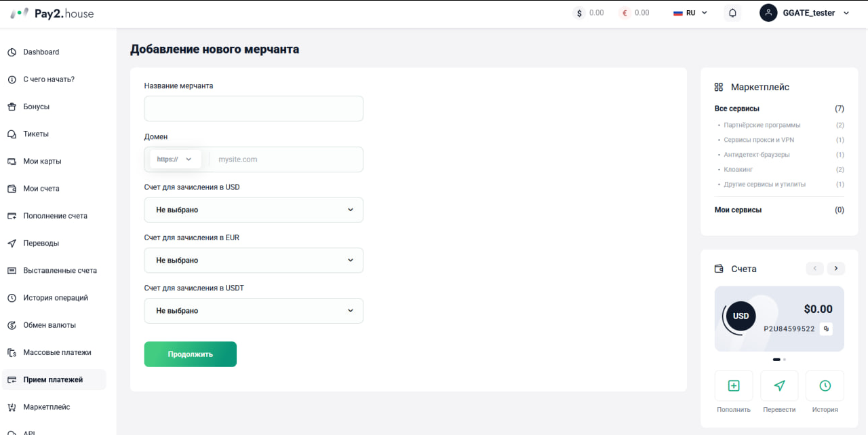Click the exchange icon beside Обмен валюты
This screenshot has height=435, width=868.
tap(12, 325)
